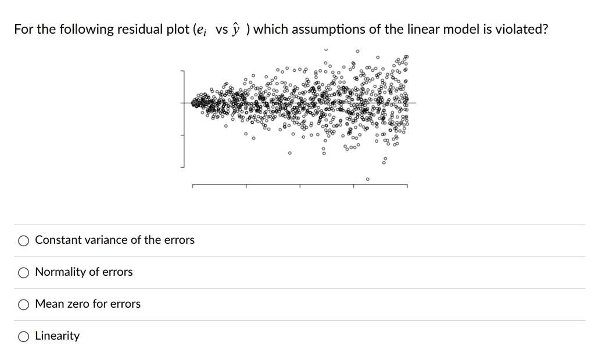This screenshot has width=595, height=364.
Task: Select the 'Constant variance of the errors' radio button
Action: pyautogui.click(x=23, y=240)
